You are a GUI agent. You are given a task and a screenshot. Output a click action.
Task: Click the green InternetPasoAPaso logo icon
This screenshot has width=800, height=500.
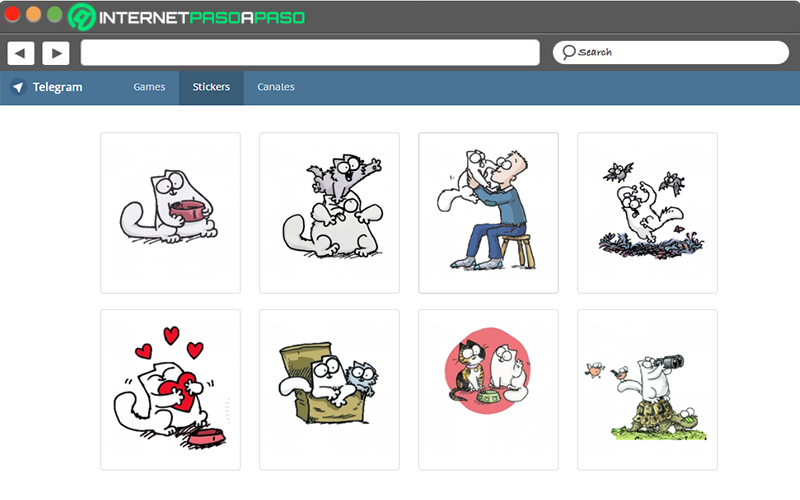[x=82, y=17]
